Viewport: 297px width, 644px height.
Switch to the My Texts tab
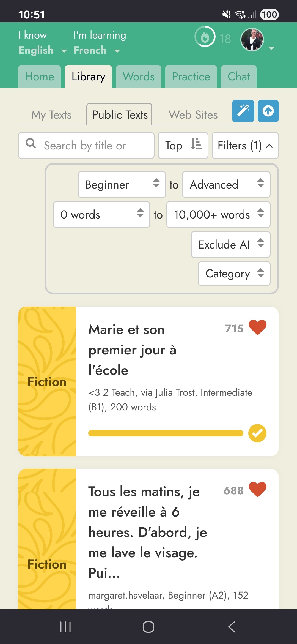[52, 115]
